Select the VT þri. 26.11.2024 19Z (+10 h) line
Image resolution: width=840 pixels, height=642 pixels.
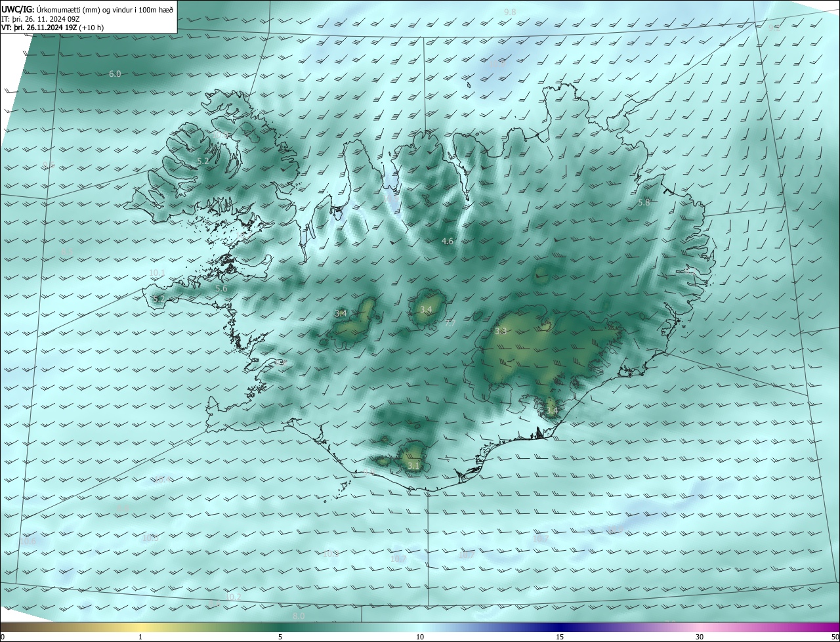(53, 28)
